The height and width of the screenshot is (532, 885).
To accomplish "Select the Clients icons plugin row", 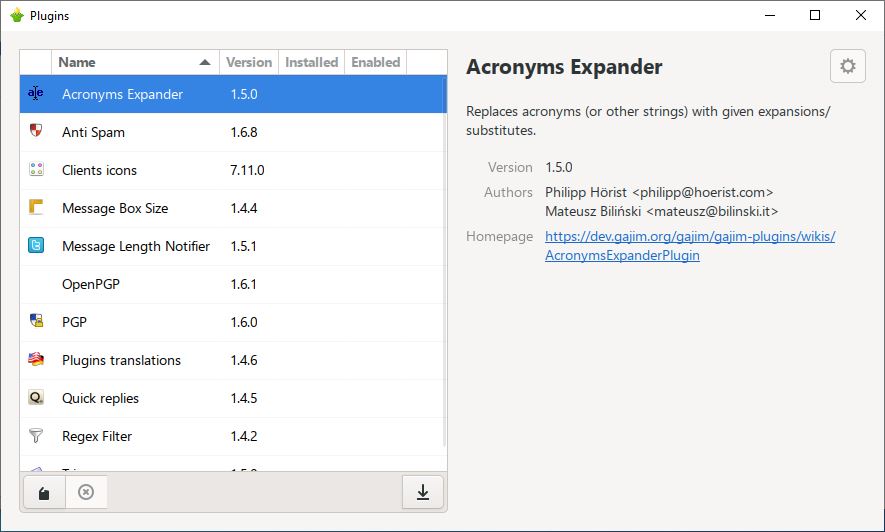I will click(x=232, y=170).
